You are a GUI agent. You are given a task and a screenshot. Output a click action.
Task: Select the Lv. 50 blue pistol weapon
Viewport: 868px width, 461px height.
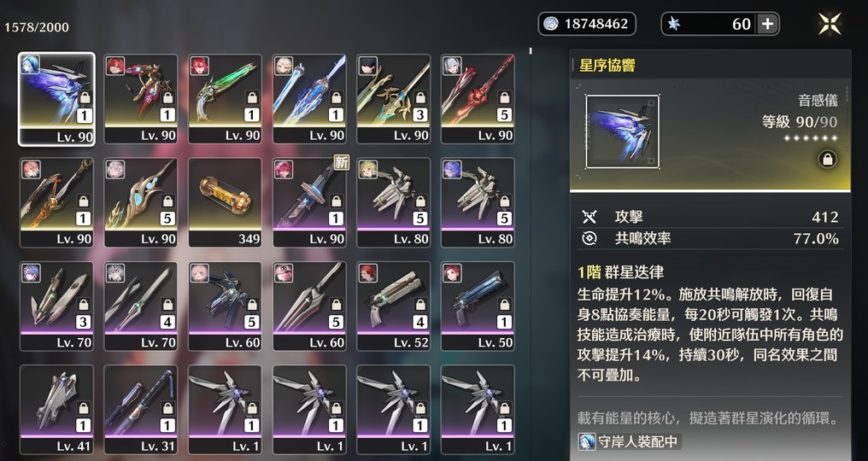pos(478,306)
